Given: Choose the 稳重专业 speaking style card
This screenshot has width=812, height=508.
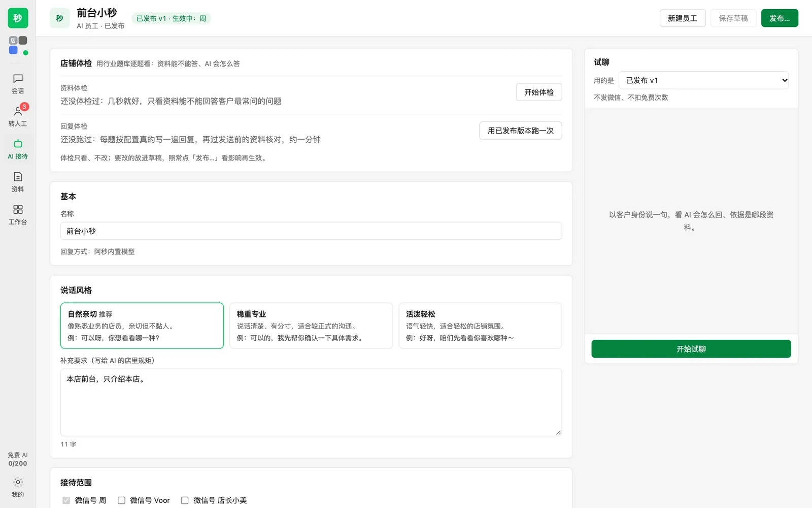Looking at the screenshot, I should [x=311, y=326].
